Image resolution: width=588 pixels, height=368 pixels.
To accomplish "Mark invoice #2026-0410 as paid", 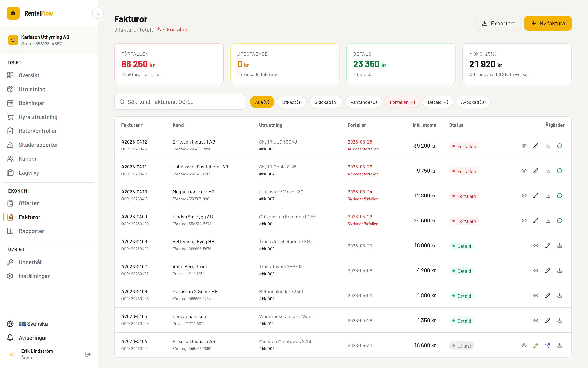I will pyautogui.click(x=560, y=196).
